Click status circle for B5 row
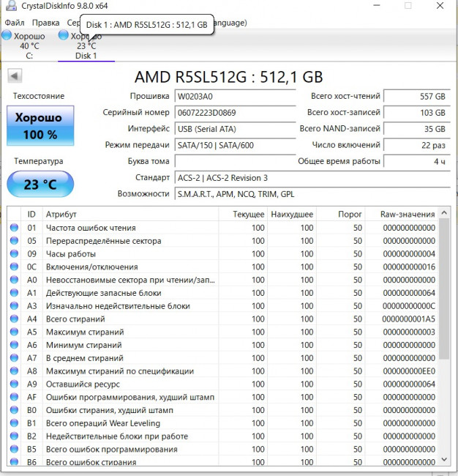458x476 pixels. [x=14, y=449]
